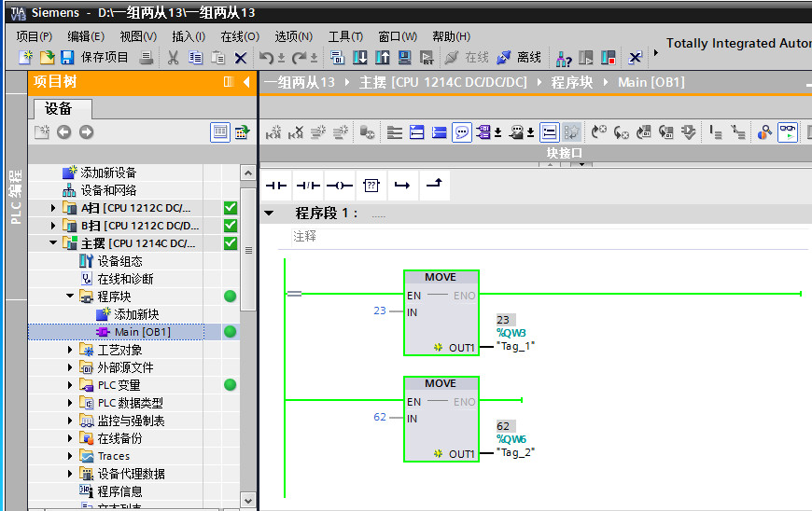Viewport: 812px width, 511px height.
Task: Insert normally closed contact instruction
Action: (x=308, y=186)
